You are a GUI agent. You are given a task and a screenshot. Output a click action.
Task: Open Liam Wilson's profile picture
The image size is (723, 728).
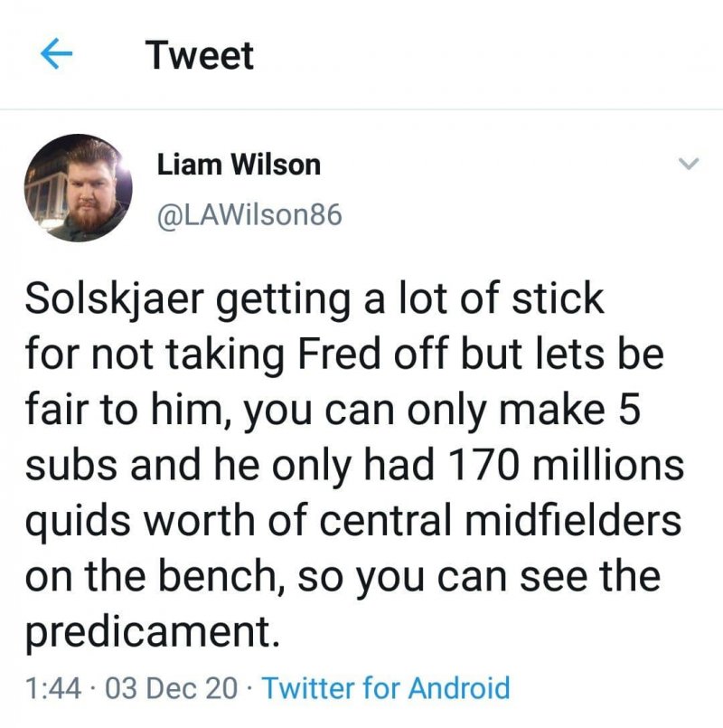(x=78, y=189)
